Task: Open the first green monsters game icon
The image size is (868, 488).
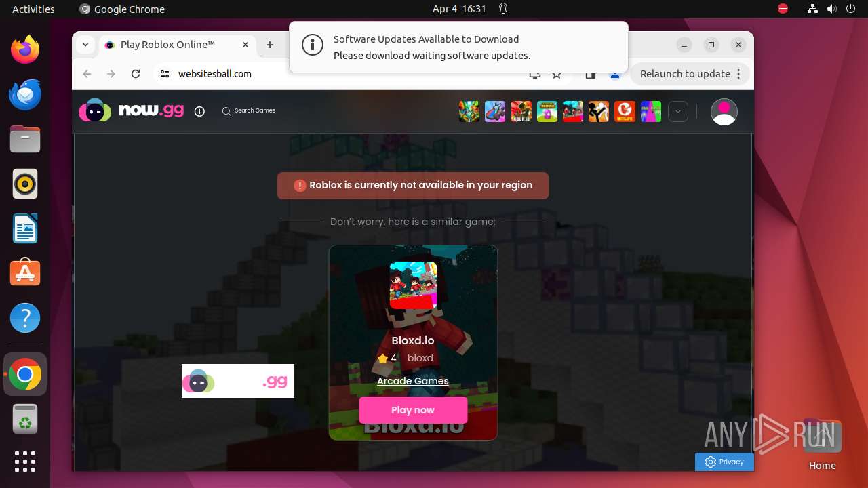Action: point(469,111)
